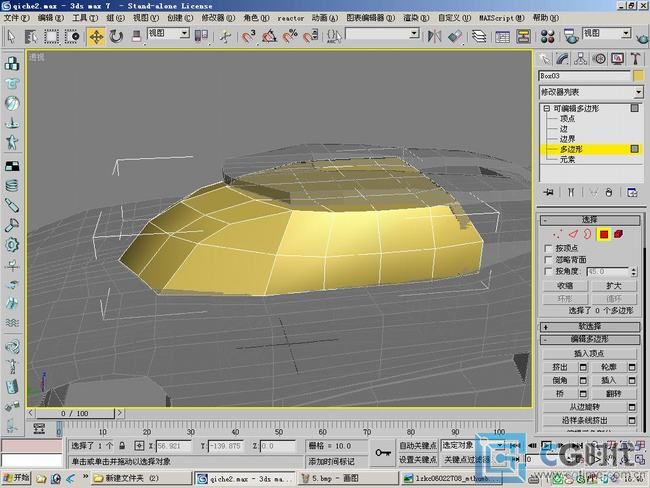Open the Schematic View icon

click(x=523, y=36)
